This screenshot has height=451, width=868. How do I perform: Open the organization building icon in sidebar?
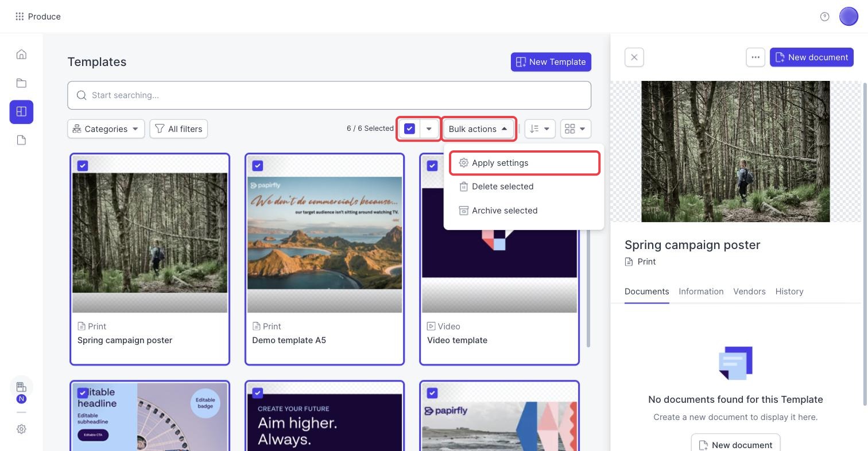21,387
